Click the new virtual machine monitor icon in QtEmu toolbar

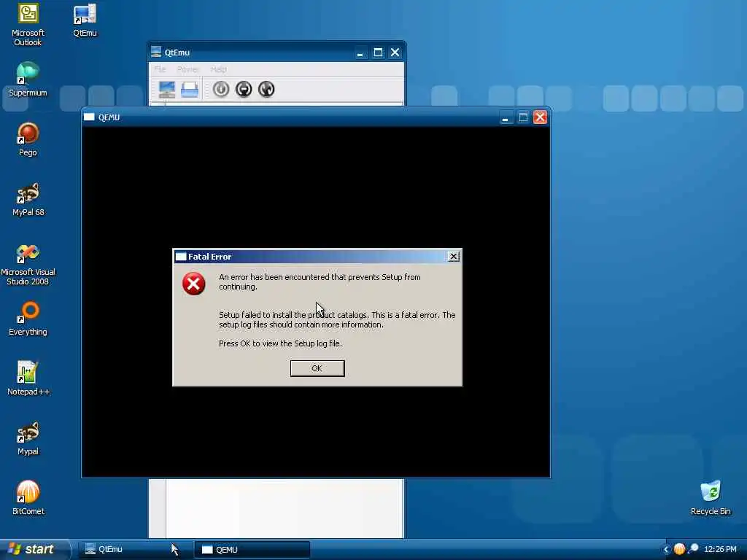pyautogui.click(x=167, y=89)
